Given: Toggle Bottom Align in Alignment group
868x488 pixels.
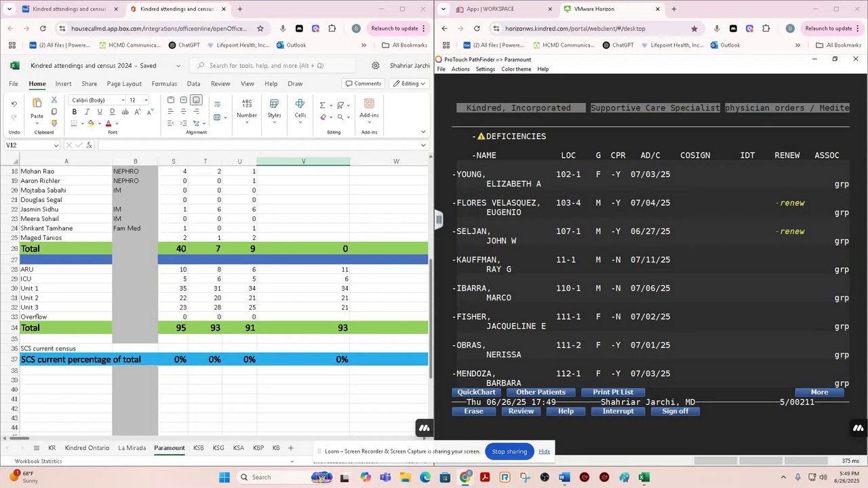Looking at the screenshot, I should 196,100.
